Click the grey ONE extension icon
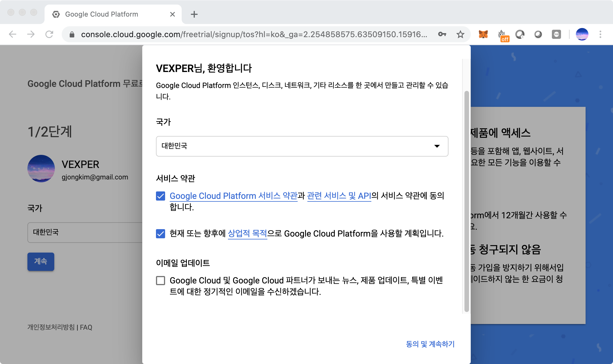This screenshot has height=364, width=613. [x=556, y=35]
